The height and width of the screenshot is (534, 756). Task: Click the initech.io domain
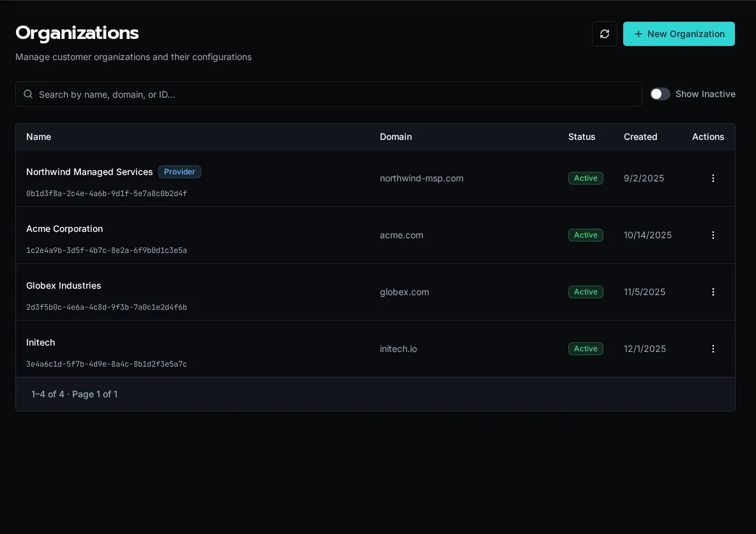click(398, 349)
